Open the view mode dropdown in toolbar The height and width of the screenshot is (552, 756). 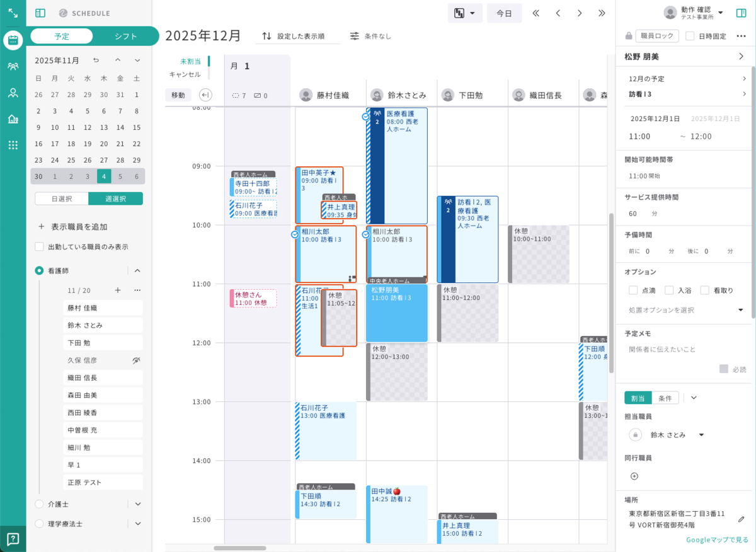465,13
